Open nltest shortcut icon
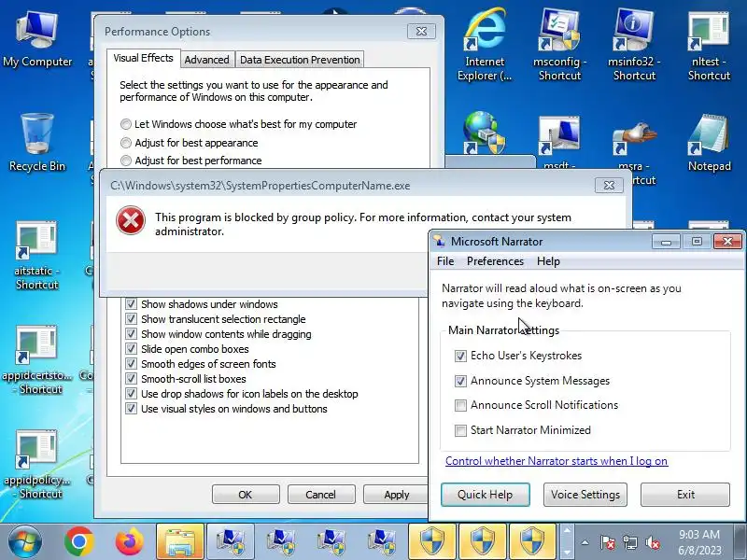The image size is (747, 560). (709, 44)
